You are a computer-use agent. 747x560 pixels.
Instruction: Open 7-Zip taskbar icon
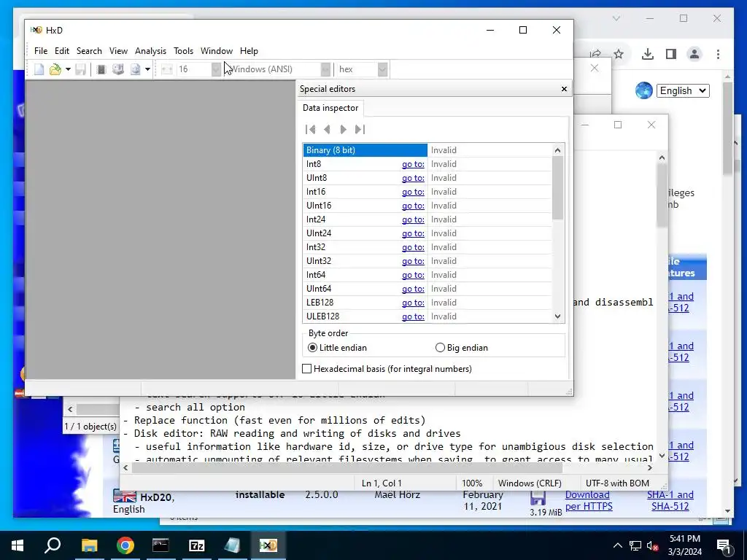pyautogui.click(x=196, y=545)
